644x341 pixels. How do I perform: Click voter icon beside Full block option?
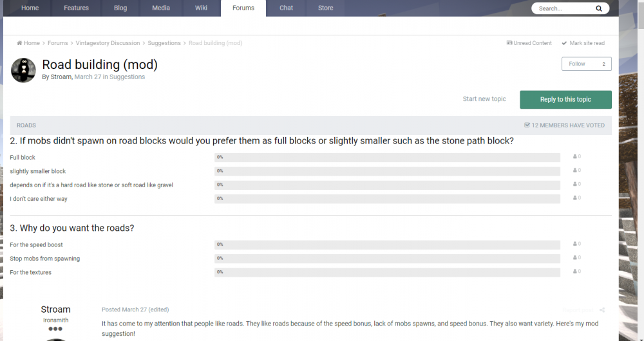(x=576, y=157)
